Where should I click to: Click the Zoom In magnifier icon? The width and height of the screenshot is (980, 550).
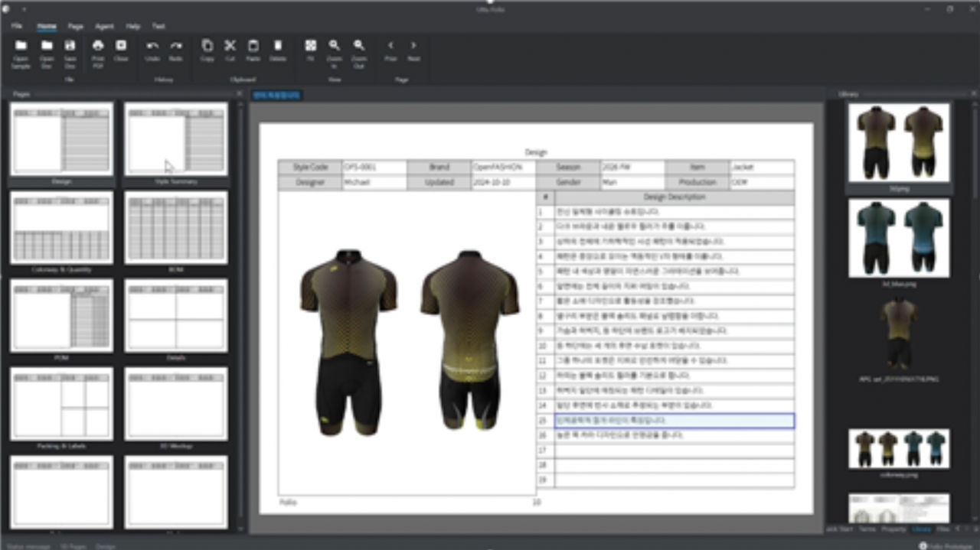(335, 47)
